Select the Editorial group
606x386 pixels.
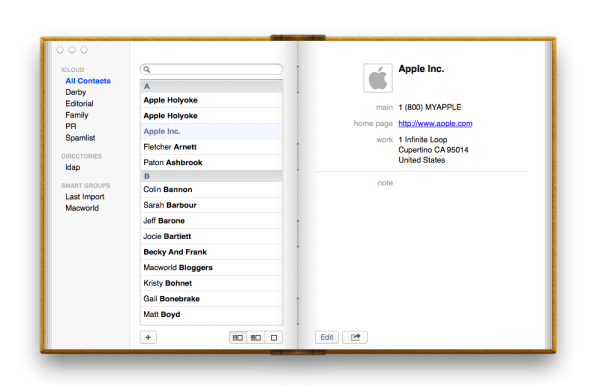coord(79,104)
